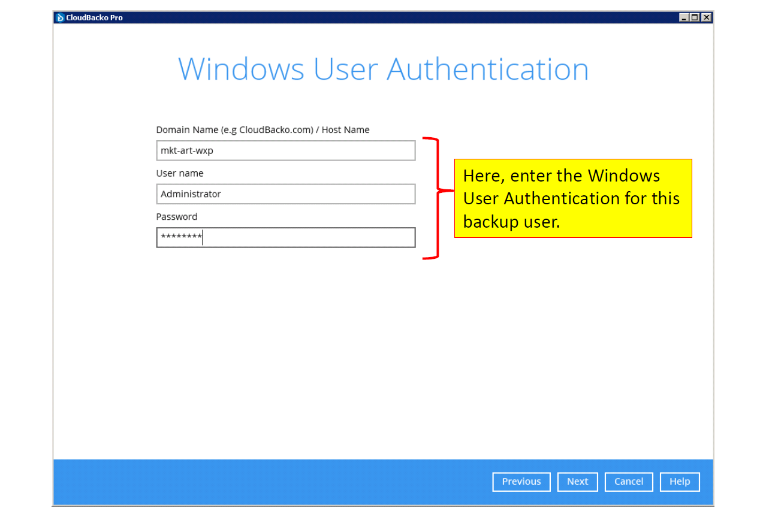Click the yellow instruction callout box
The width and height of the screenshot is (760, 532).
[572, 198]
